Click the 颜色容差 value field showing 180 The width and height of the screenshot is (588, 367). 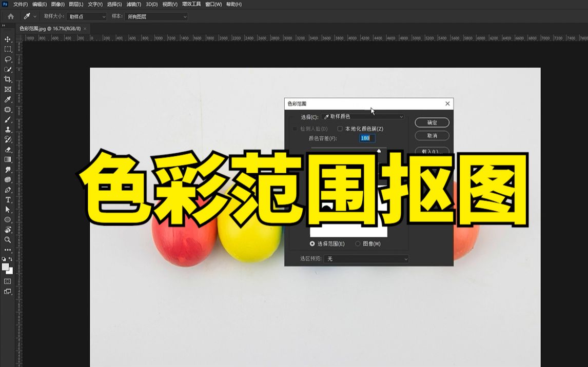[367, 138]
